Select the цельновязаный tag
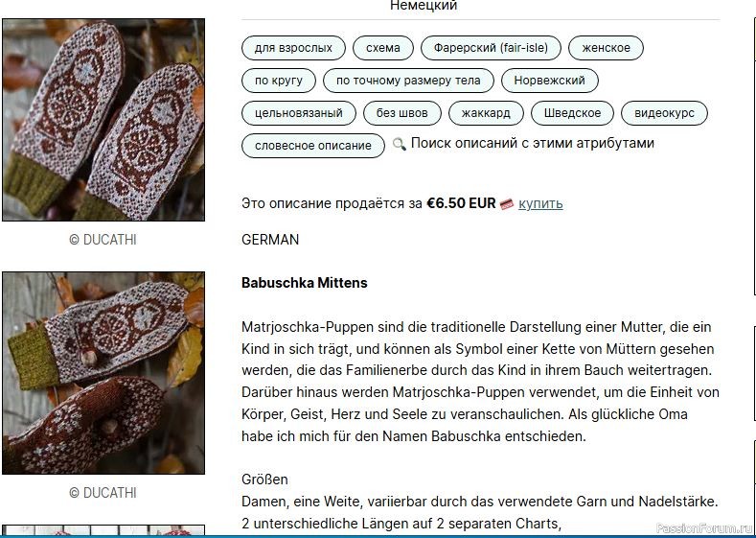Viewport: 756px width, 538px height. 298,113
